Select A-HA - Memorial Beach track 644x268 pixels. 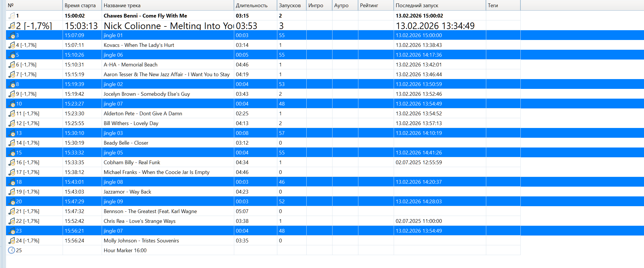(x=130, y=65)
